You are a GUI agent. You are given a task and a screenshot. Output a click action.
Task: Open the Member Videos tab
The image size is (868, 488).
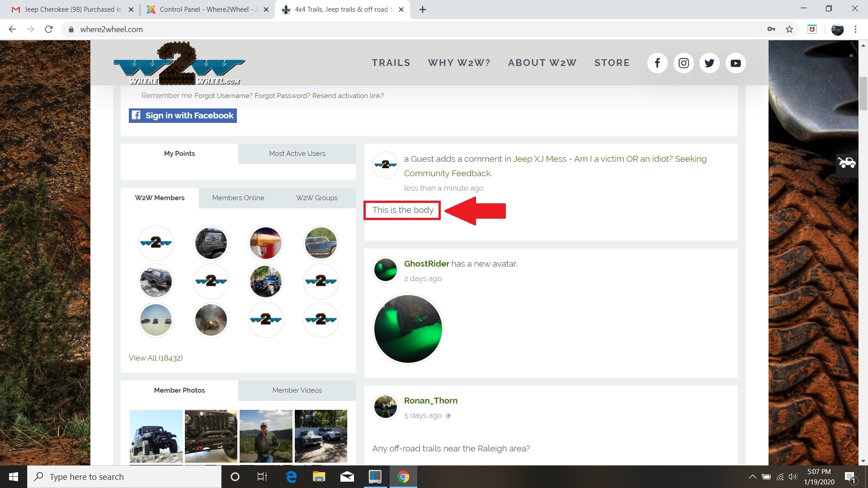(x=297, y=390)
